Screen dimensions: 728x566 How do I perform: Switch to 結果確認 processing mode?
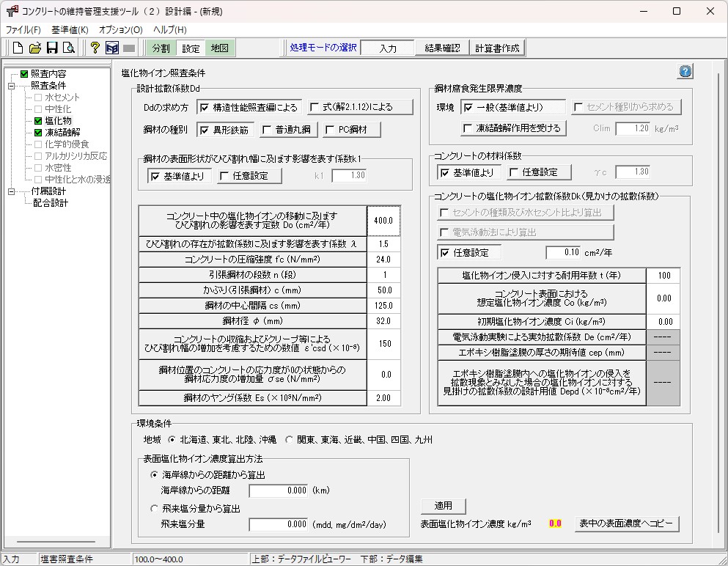(x=442, y=48)
